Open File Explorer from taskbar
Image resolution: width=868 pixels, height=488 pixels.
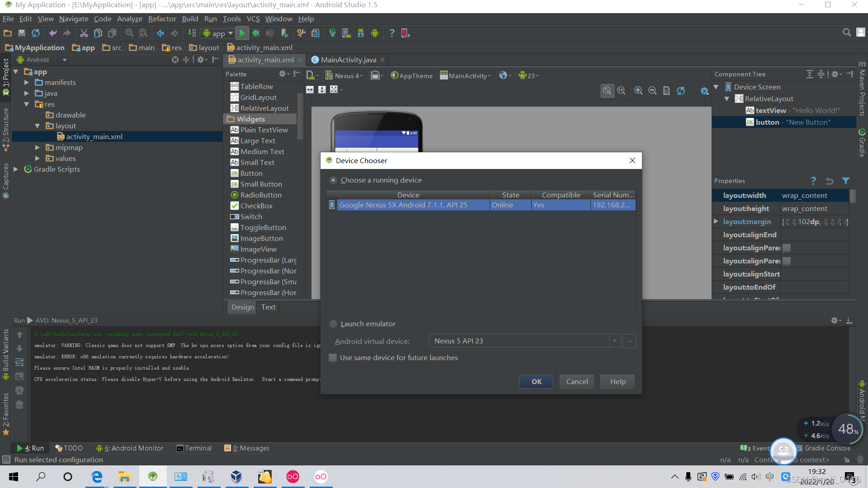coord(124,477)
